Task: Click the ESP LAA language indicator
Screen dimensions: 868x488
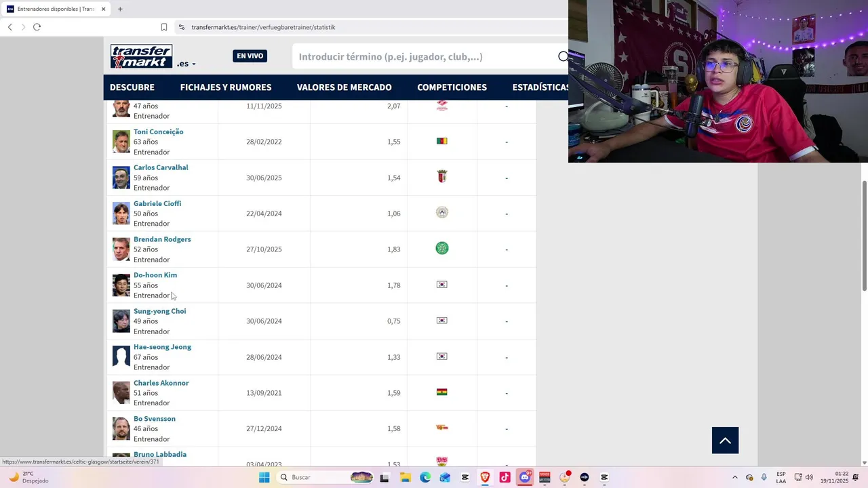Action: pos(781,477)
